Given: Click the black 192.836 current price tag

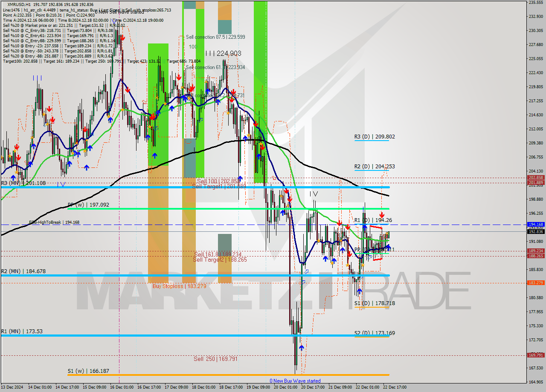Looking at the screenshot, I should click(x=535, y=231).
